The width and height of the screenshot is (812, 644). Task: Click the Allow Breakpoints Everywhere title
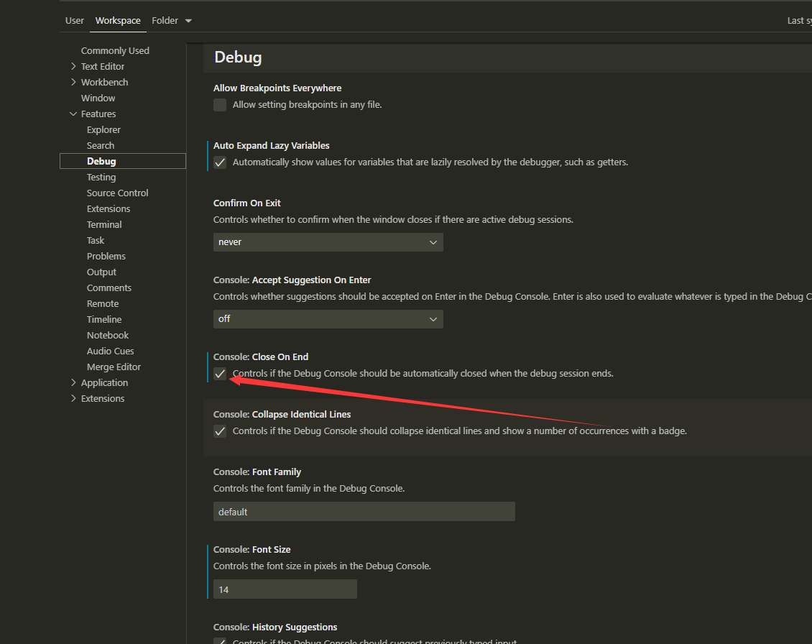pyautogui.click(x=277, y=88)
